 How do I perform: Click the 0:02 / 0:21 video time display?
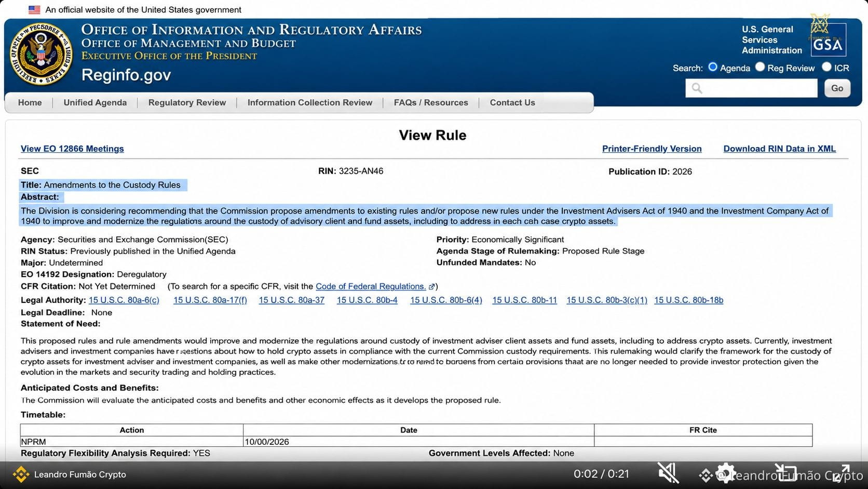click(601, 474)
